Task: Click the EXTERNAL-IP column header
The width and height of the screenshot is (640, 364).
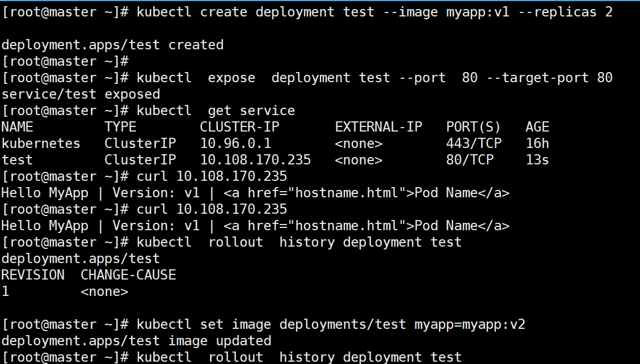Action: (x=378, y=127)
